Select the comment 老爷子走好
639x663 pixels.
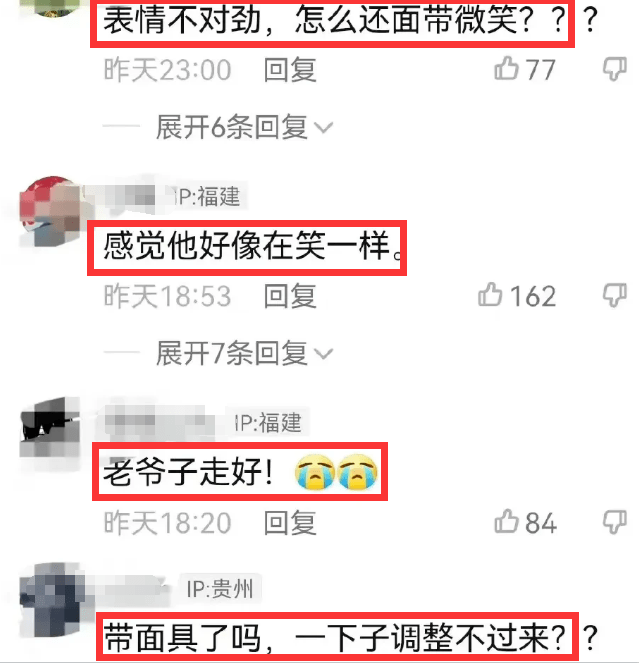240,472
